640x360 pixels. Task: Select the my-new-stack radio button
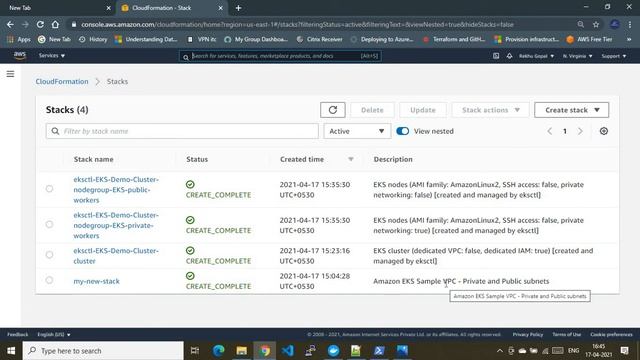(x=49, y=280)
